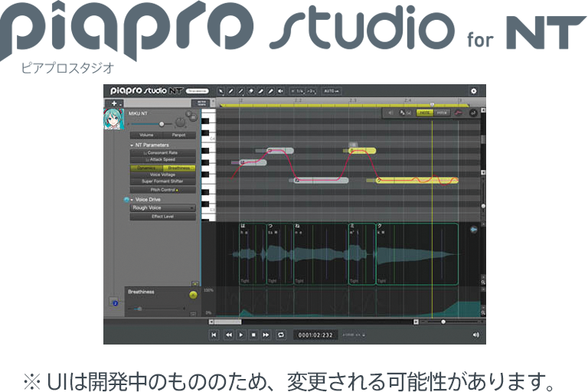Image resolution: width=588 pixels, height=392 pixels.
Task: Select the Line draw tool
Action: point(240,91)
